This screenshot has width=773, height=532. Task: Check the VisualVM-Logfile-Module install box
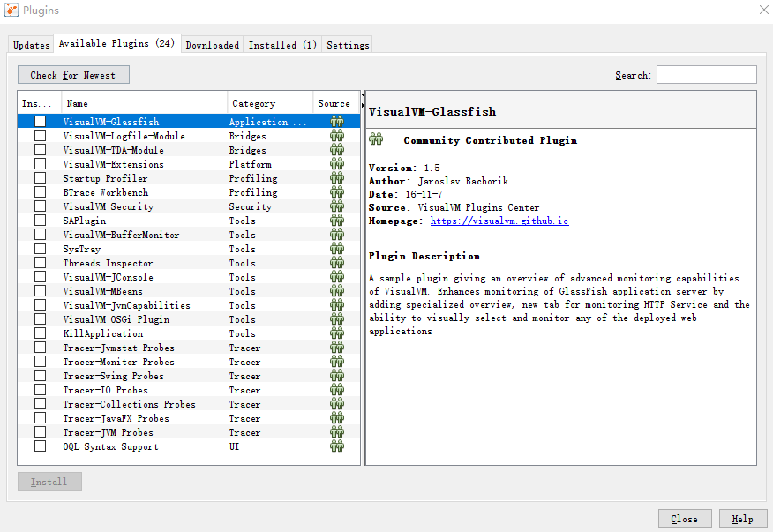coord(40,136)
